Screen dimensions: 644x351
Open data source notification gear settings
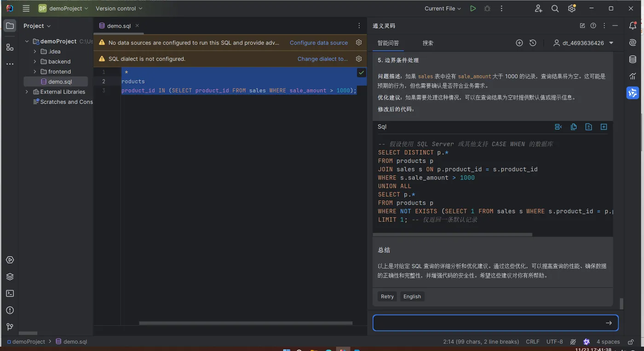[359, 43]
